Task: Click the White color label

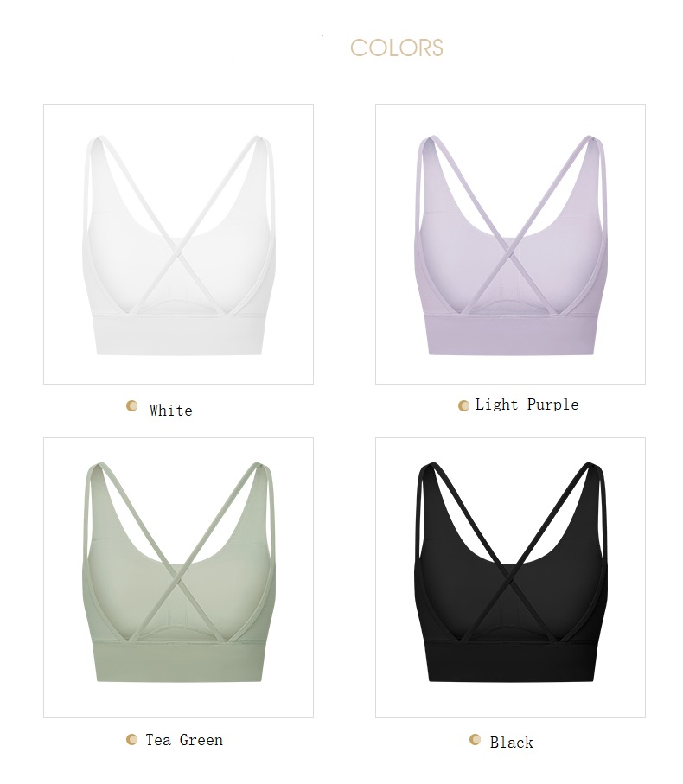Action: click(171, 411)
